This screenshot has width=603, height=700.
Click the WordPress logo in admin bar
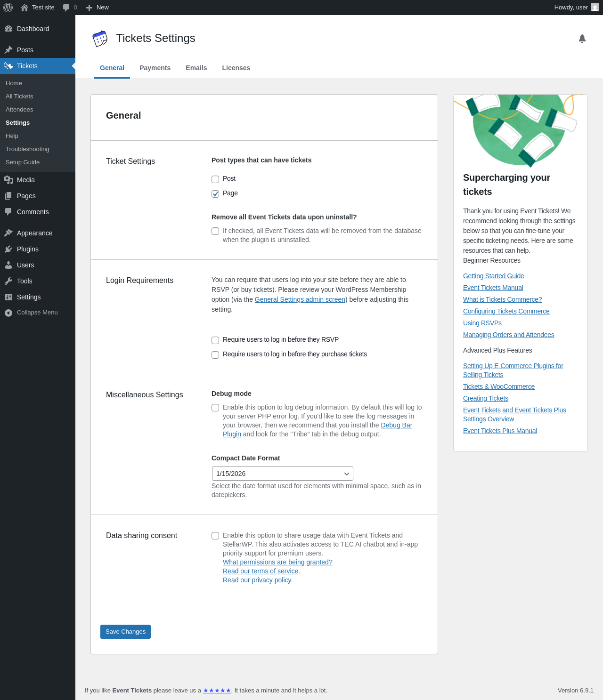[8, 8]
